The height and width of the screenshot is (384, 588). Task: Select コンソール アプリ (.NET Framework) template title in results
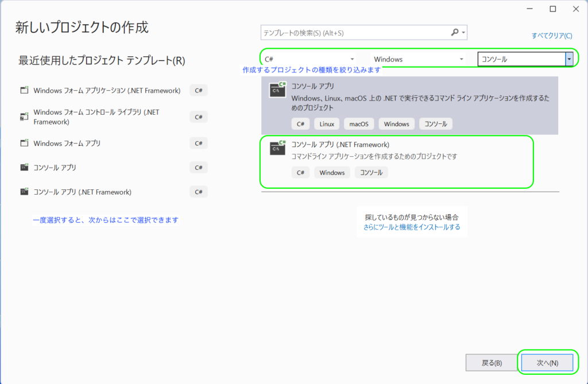tap(340, 145)
